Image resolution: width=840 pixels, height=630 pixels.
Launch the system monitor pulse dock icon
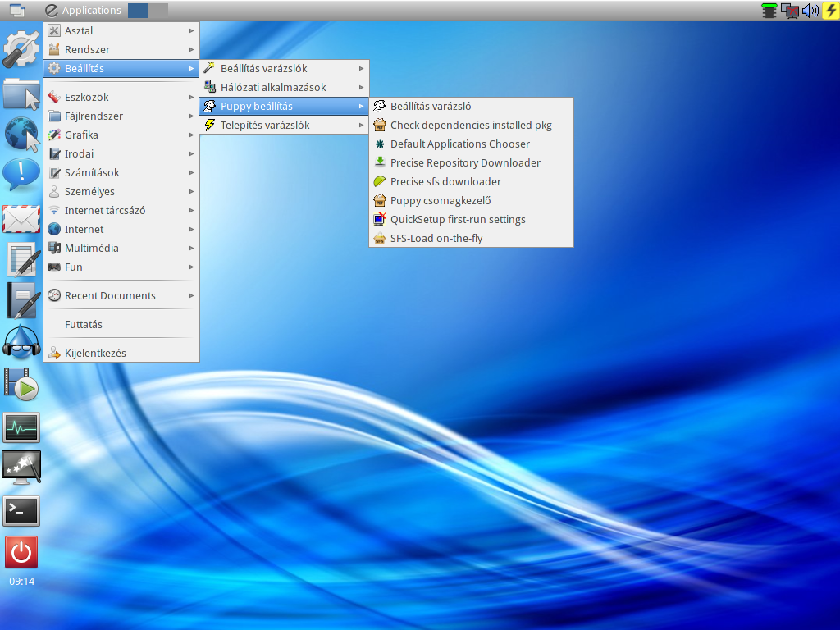[21, 427]
